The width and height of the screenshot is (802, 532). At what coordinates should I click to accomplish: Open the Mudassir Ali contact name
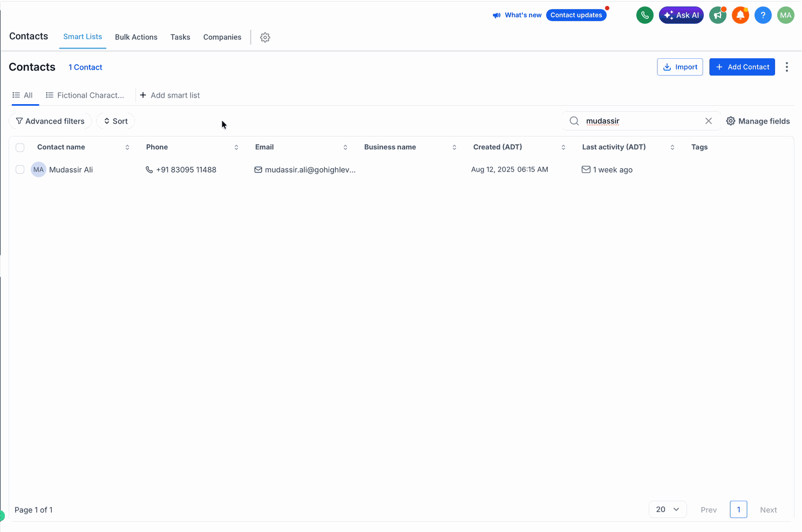click(71, 169)
